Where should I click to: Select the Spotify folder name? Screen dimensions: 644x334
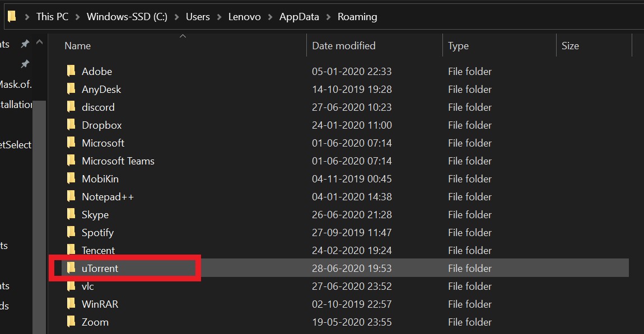pyautogui.click(x=97, y=233)
